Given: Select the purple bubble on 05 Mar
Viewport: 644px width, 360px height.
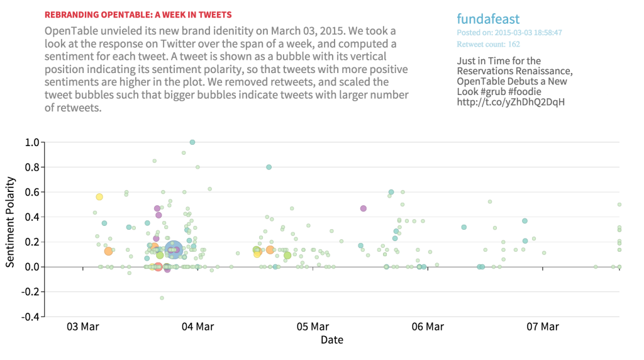Looking at the screenshot, I should tap(363, 208).
